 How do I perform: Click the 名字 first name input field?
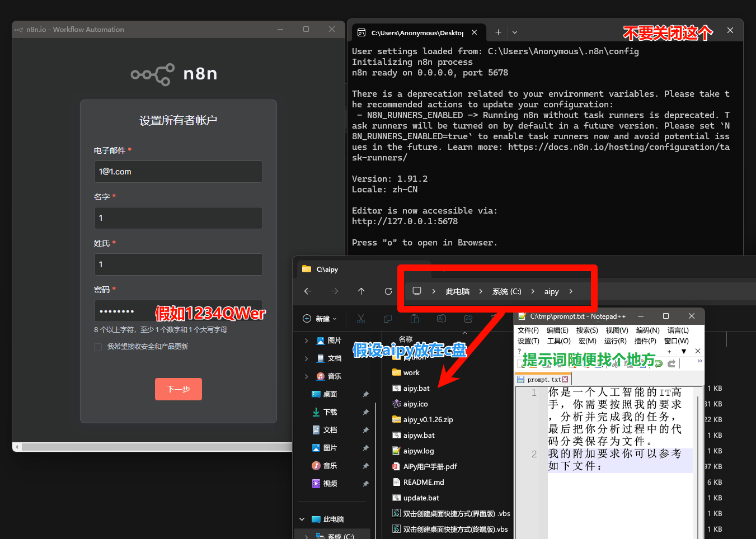point(179,218)
